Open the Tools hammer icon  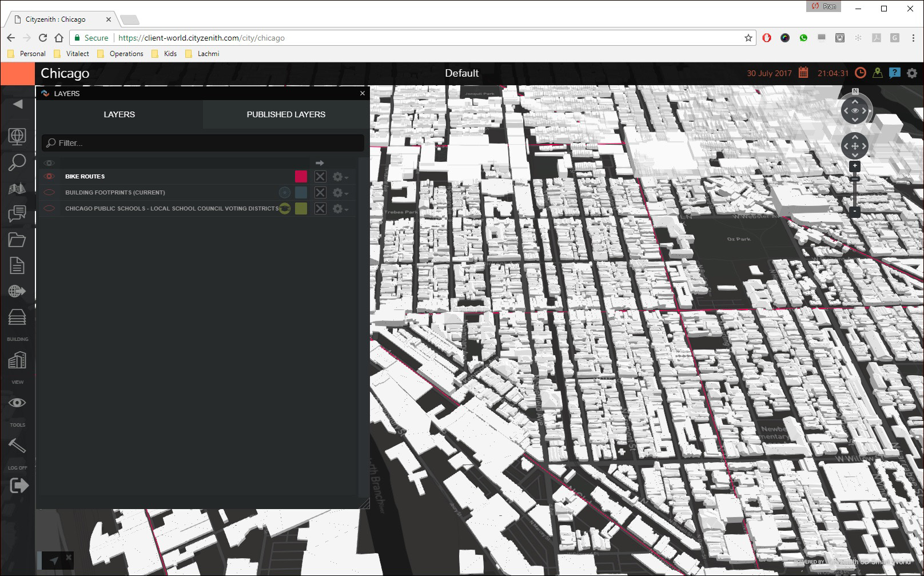pyautogui.click(x=17, y=445)
